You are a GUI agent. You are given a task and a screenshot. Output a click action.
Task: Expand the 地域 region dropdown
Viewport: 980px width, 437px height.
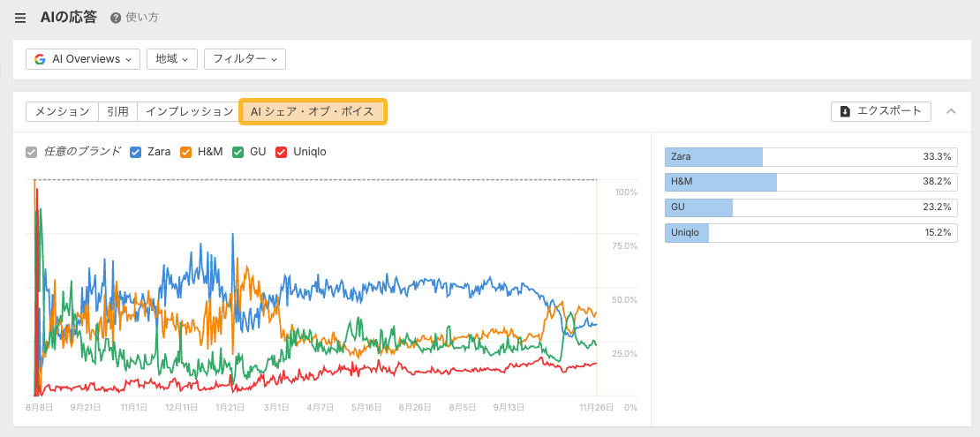pyautogui.click(x=171, y=59)
